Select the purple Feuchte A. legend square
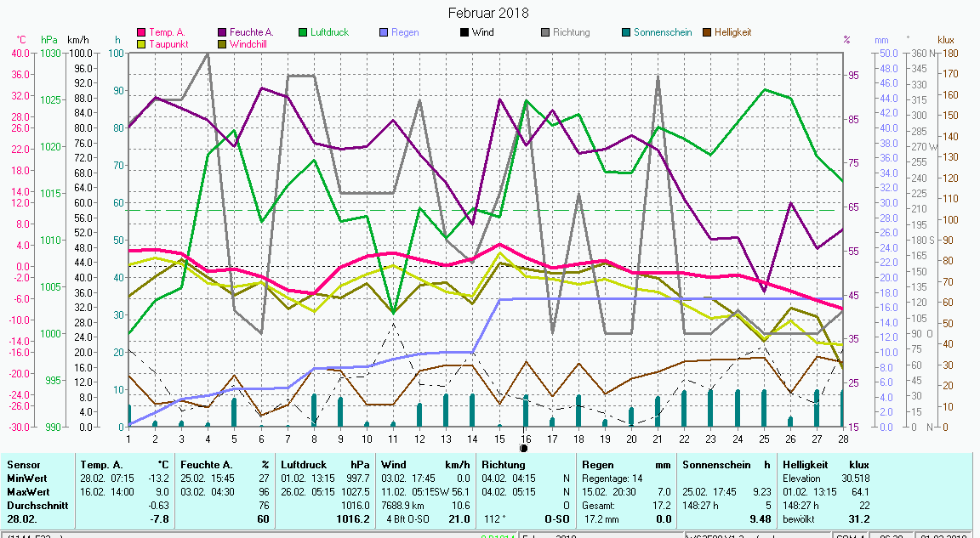 pos(222,33)
